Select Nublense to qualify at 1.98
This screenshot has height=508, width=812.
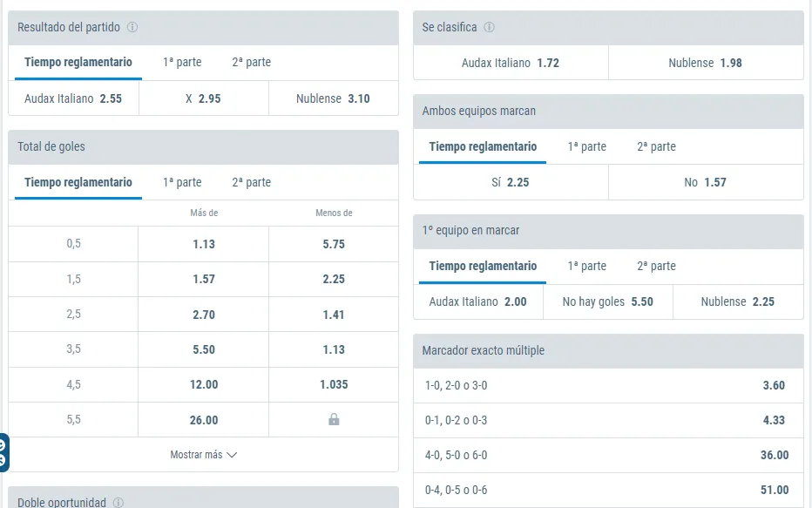pos(705,63)
